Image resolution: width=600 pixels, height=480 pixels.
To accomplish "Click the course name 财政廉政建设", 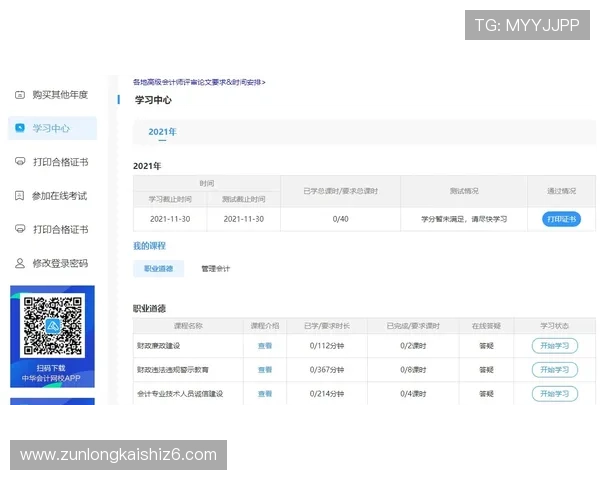I will pyautogui.click(x=158, y=346).
